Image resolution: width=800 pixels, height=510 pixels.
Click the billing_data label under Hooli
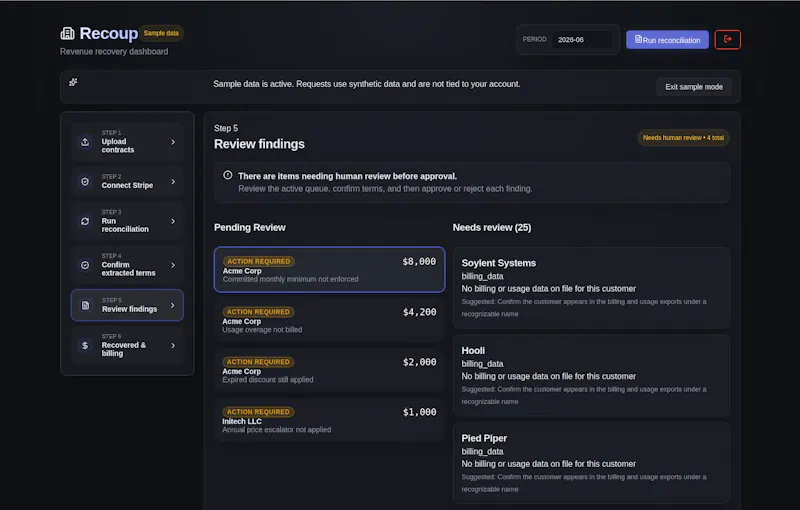[x=483, y=364]
